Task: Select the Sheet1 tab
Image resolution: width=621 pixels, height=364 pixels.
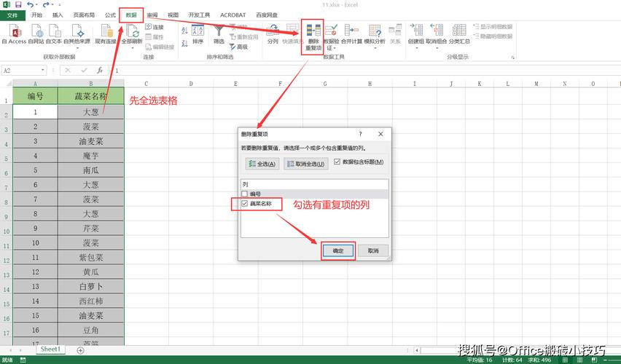Action: tap(51, 349)
